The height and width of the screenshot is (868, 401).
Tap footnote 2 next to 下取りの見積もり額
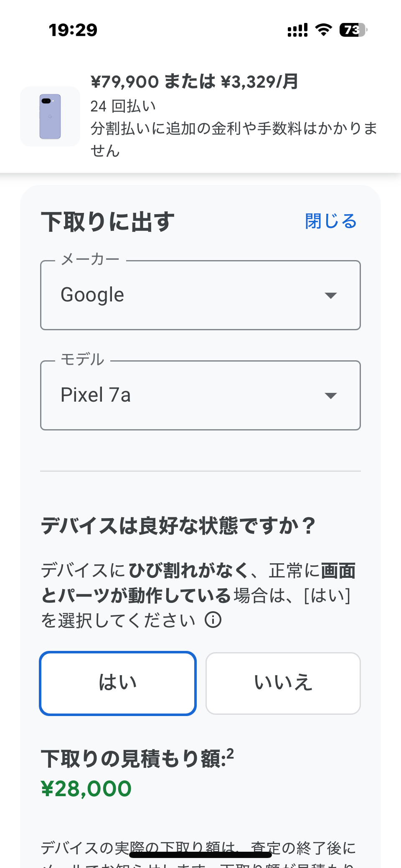click(x=230, y=754)
